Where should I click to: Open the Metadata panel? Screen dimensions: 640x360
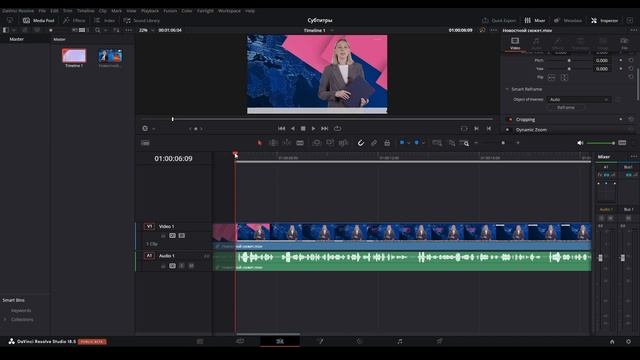pyautogui.click(x=568, y=20)
